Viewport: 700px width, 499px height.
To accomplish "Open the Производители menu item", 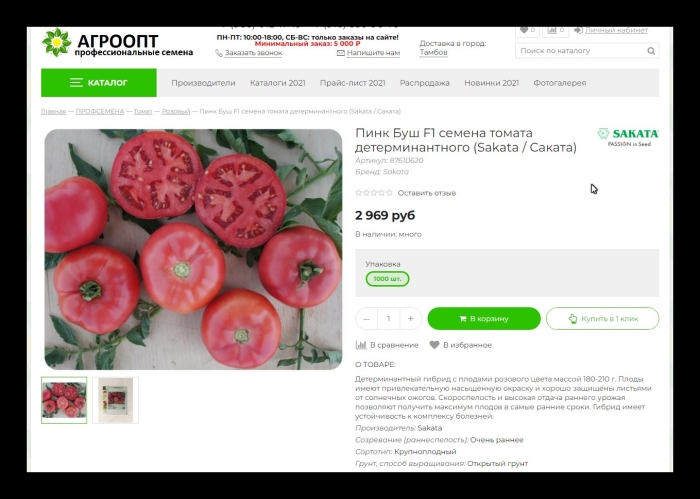I will (203, 83).
